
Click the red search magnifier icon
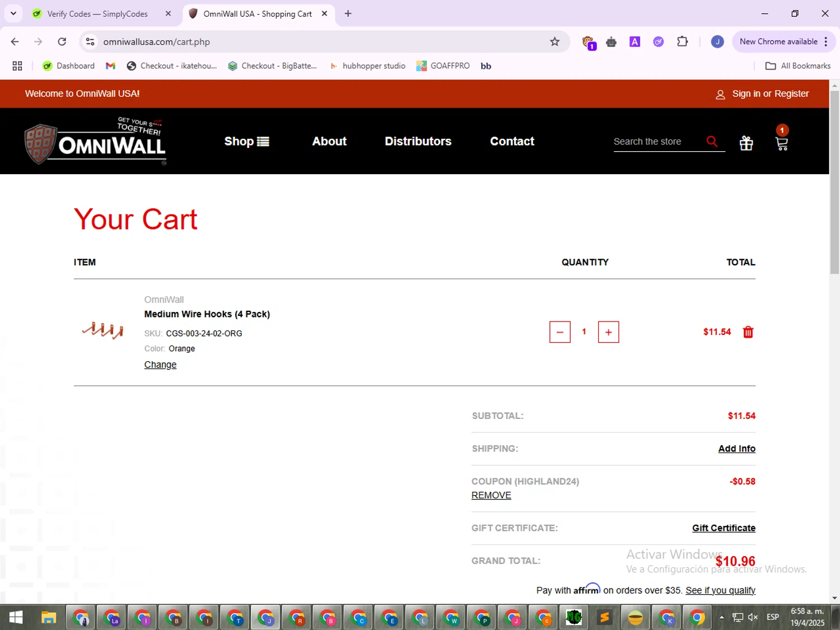pyautogui.click(x=712, y=141)
